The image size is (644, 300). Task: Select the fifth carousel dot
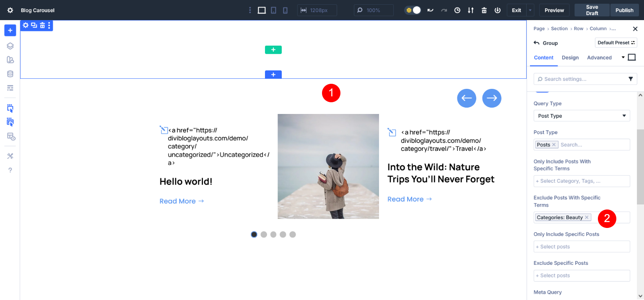293,234
